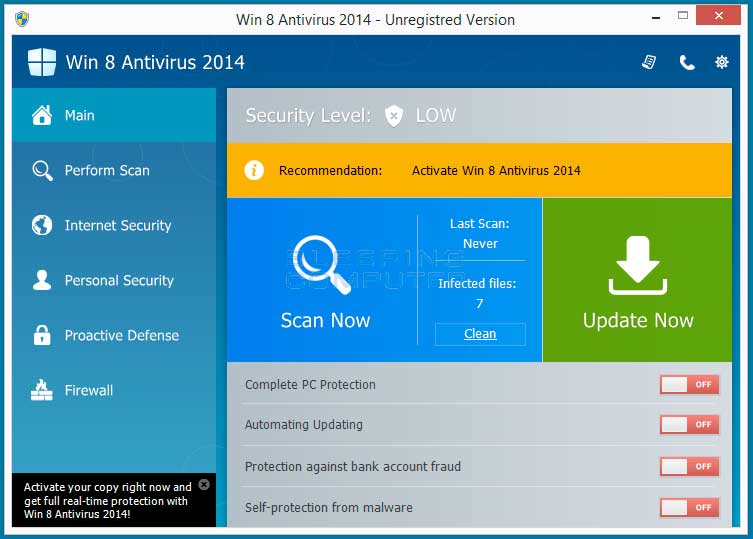Enable the Automating Updating switch

pos(689,425)
